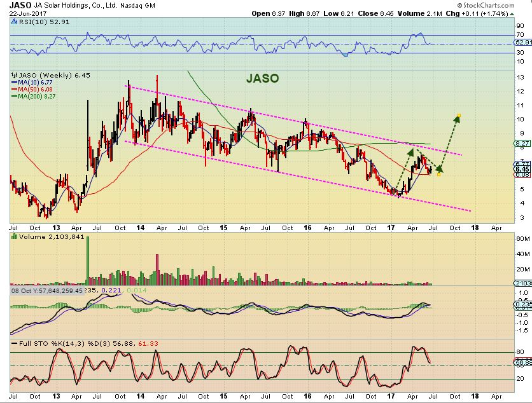Click the Full STO legend line icon

coord(15,343)
